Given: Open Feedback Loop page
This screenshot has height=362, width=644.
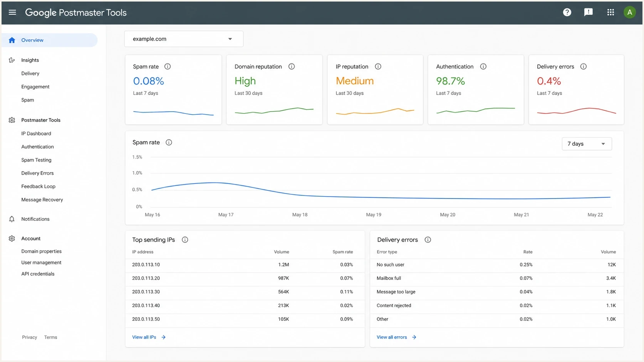Looking at the screenshot, I should [x=39, y=186].
